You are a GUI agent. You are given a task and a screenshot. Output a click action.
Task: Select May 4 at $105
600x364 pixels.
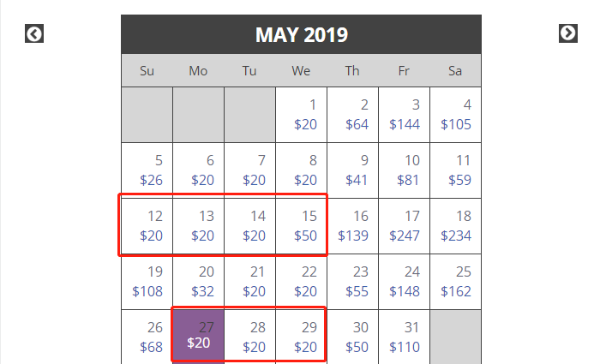pos(455,114)
